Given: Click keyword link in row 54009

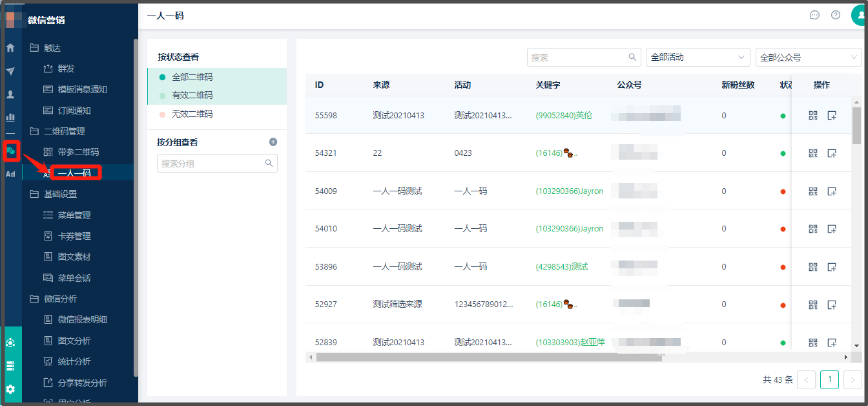Looking at the screenshot, I should pos(570,191).
